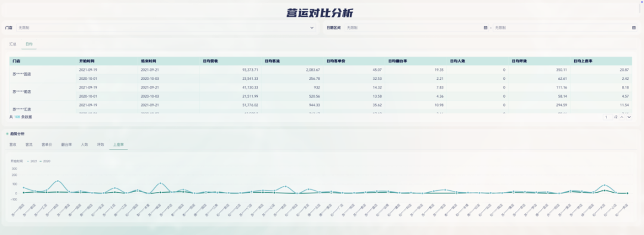Select the 日均 tab
Viewport: 644px width, 235px height.
point(29,44)
